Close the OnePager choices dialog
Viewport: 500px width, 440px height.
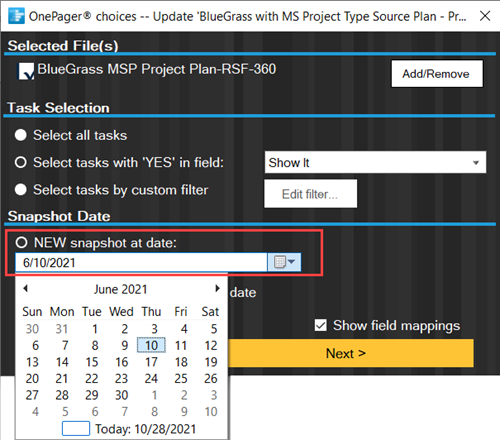pyautogui.click(x=485, y=16)
